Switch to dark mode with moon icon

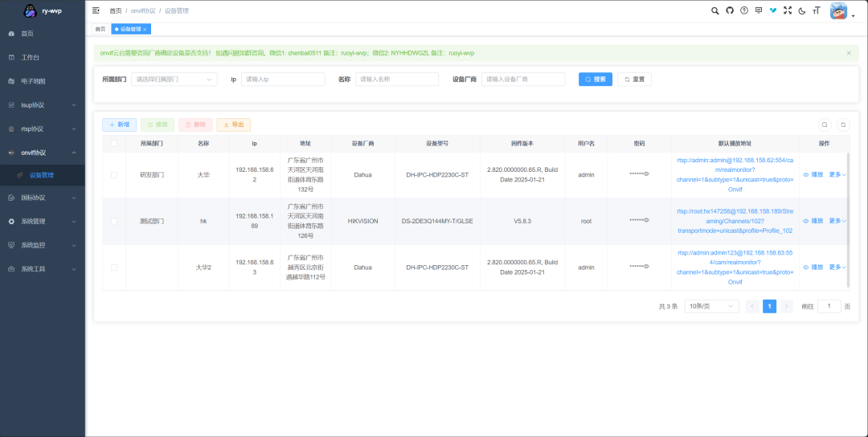click(x=802, y=10)
